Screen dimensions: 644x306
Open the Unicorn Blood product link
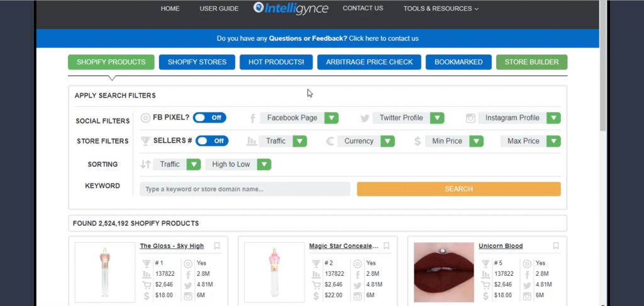click(x=501, y=246)
